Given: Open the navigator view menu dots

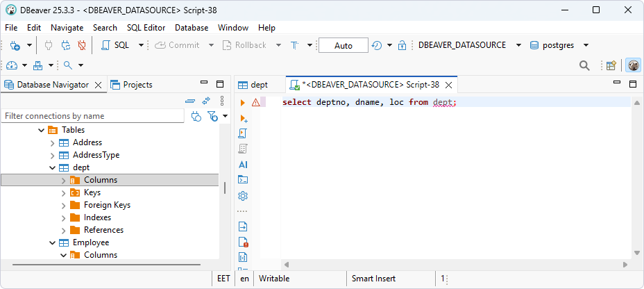Looking at the screenshot, I should tap(222, 100).
